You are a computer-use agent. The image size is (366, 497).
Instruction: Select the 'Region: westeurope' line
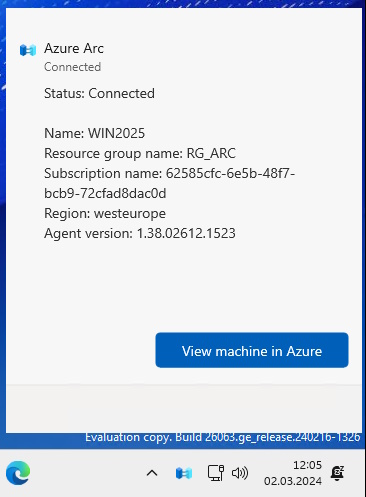[x=105, y=213]
